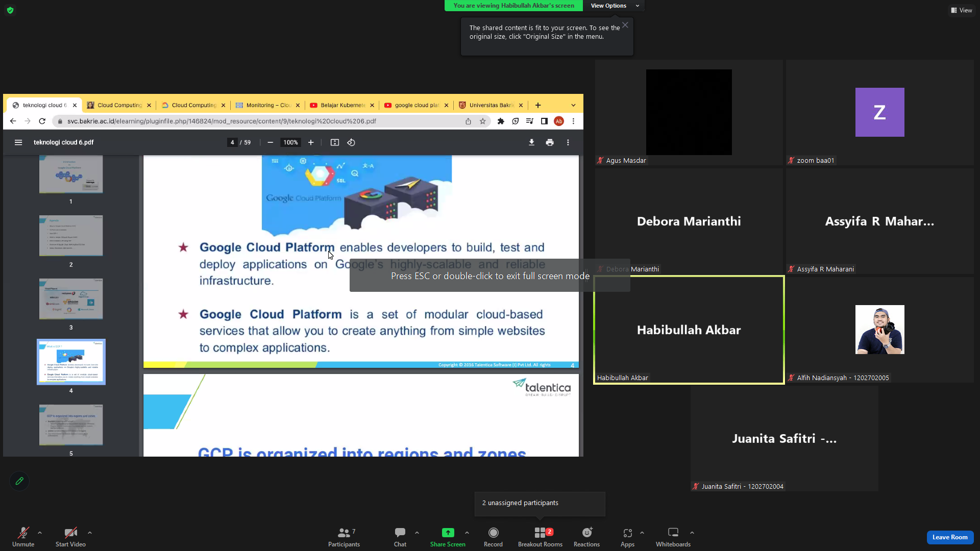Select Habibullah Akbar's video tile
980x551 pixels.
(x=689, y=330)
